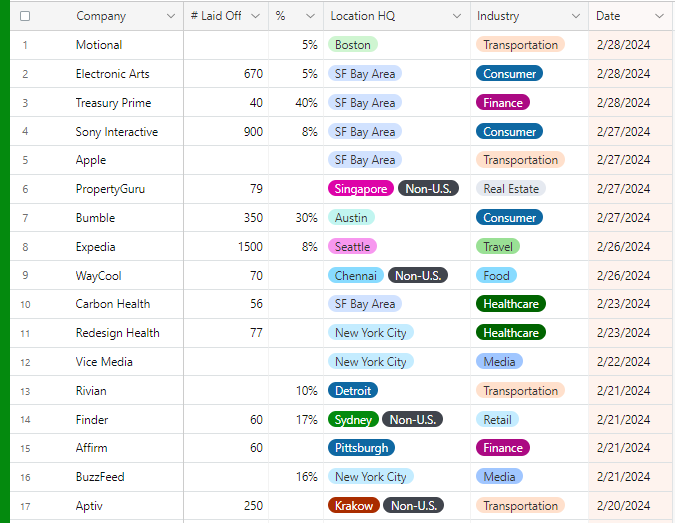675x523 pixels.
Task: Click the Company column header label
Action: (x=101, y=16)
